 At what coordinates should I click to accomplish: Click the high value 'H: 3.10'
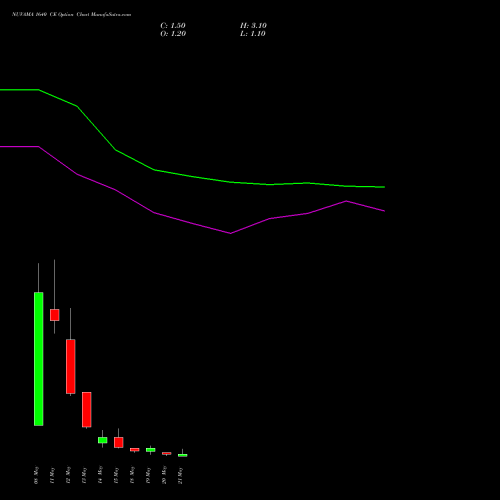tap(253, 26)
